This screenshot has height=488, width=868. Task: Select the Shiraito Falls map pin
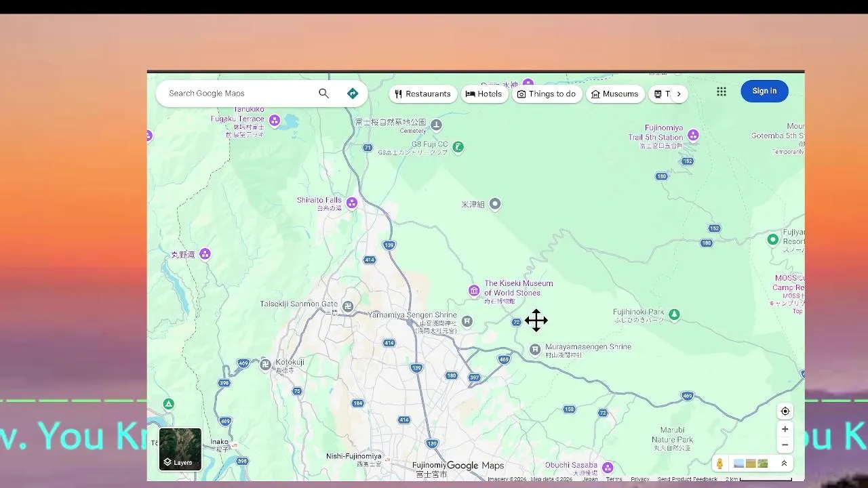point(352,203)
